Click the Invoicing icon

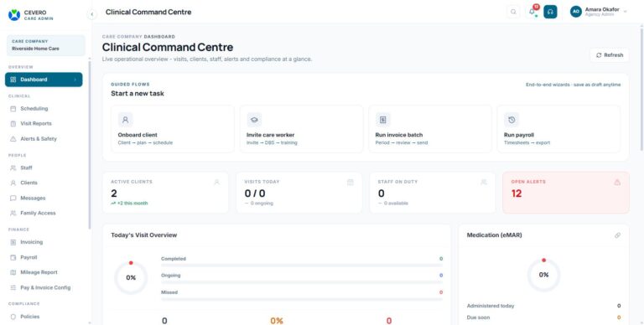pyautogui.click(x=13, y=242)
